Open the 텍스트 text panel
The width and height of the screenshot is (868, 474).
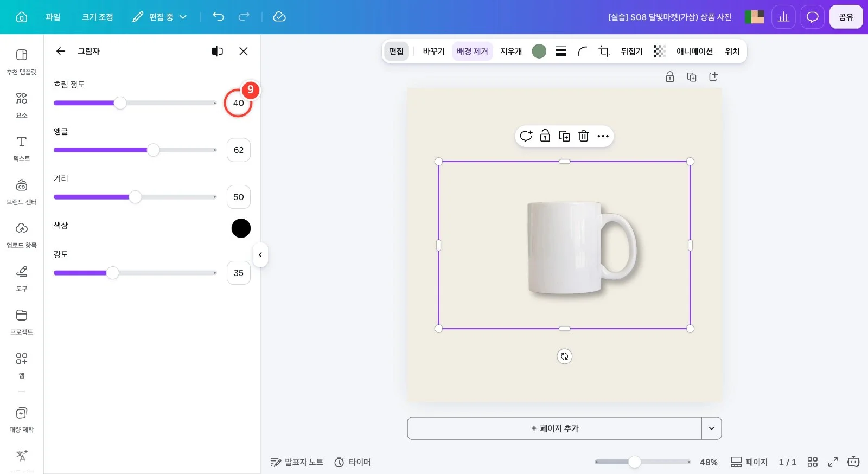tap(22, 149)
